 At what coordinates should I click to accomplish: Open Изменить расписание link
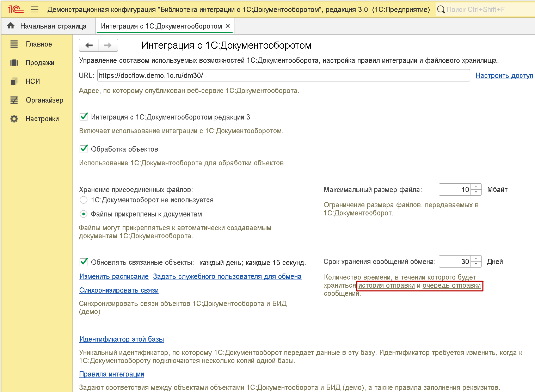[114, 276]
